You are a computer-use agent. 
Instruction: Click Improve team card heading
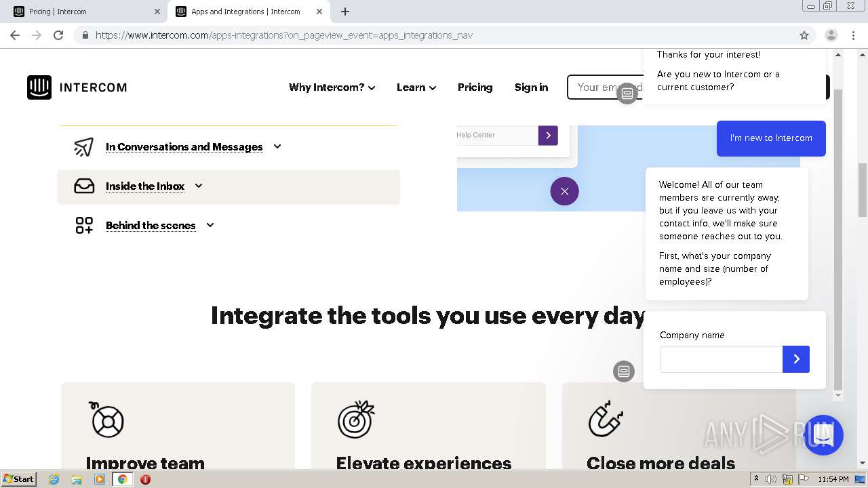click(145, 463)
